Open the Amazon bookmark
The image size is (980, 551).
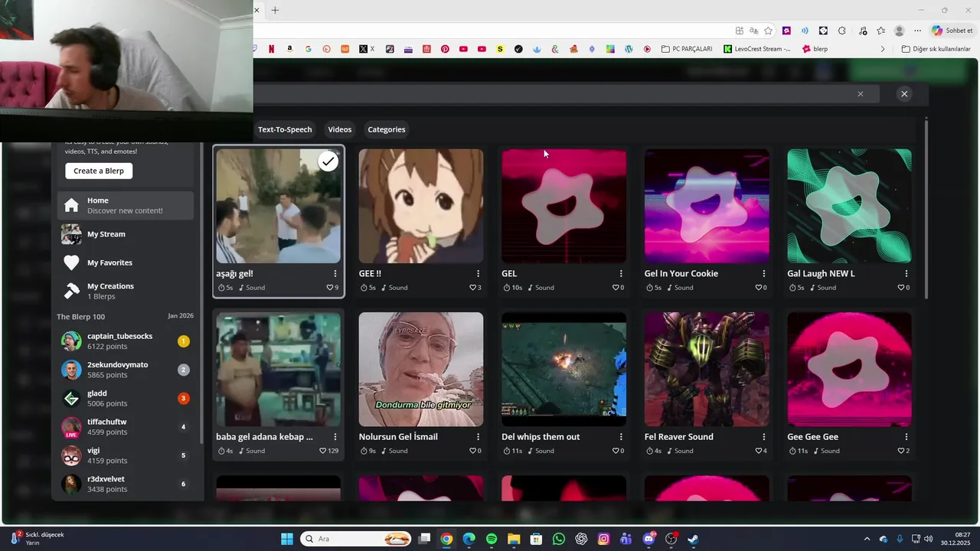[x=290, y=49]
